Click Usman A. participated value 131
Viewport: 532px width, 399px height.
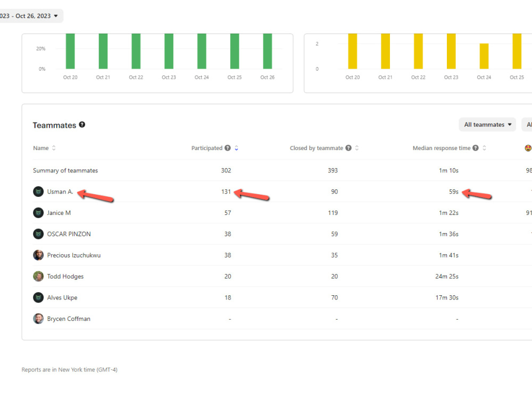[x=226, y=192]
